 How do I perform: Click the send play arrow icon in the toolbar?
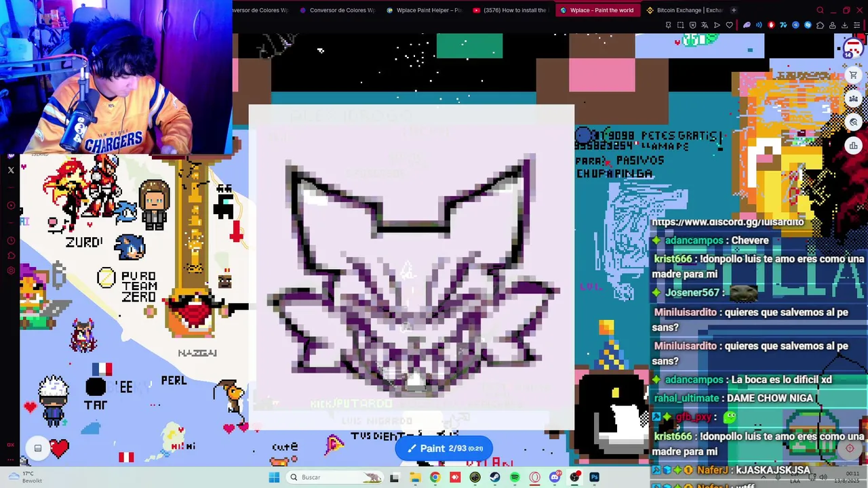pos(717,25)
